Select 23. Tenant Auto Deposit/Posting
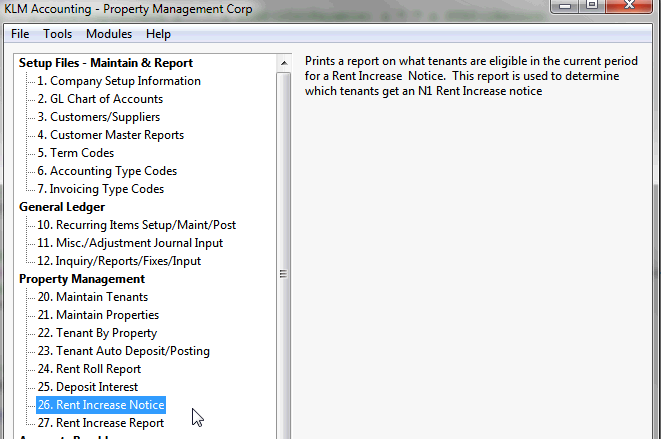The image size is (661, 439). [x=123, y=351]
